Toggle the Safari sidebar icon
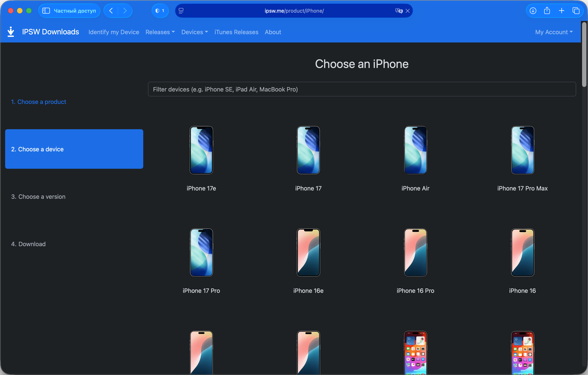Screen dimensions: 588x375 pos(46,11)
